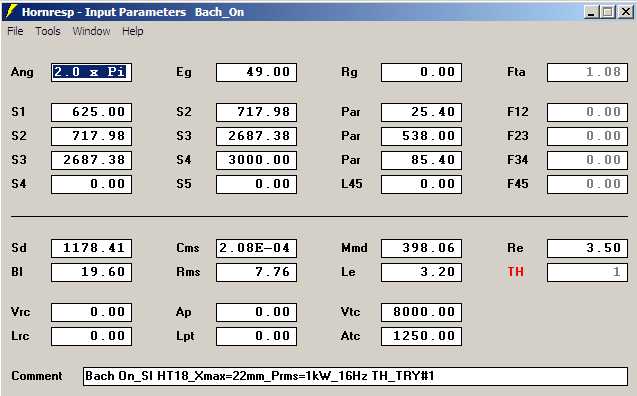This screenshot has height=396, width=637.
Task: Edit the Bl field 19.60
Action: (91, 272)
